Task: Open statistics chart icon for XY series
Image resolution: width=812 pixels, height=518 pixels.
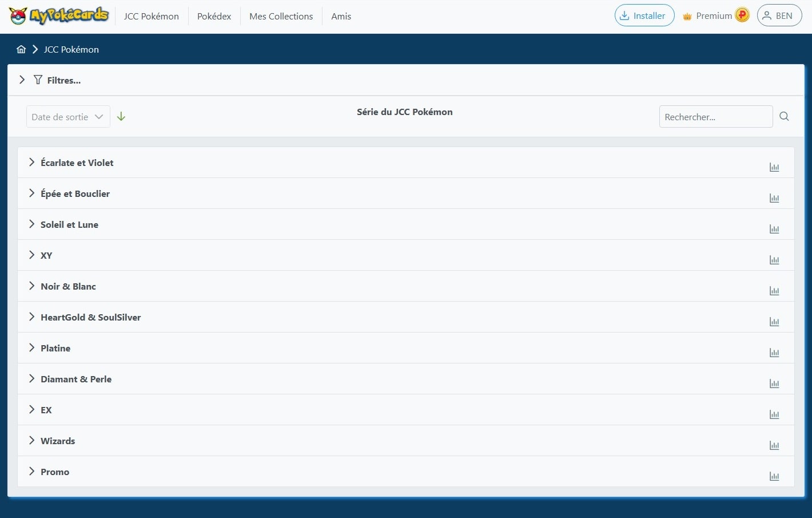Action: point(774,260)
